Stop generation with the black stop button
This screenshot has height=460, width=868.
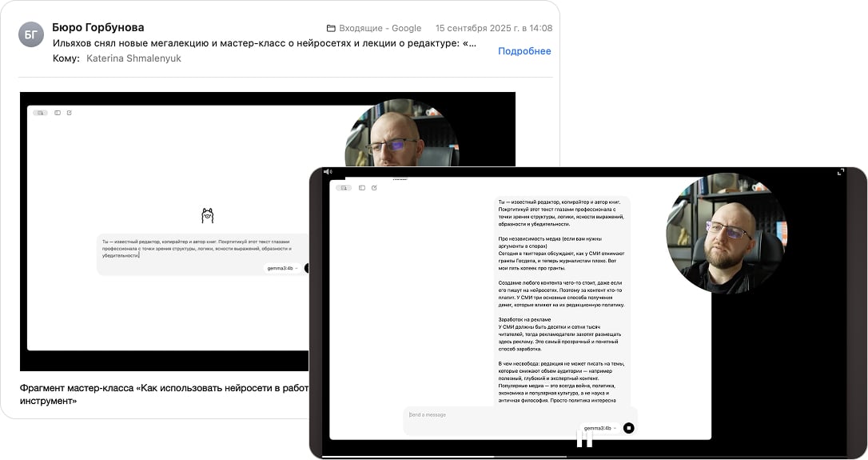[628, 428]
